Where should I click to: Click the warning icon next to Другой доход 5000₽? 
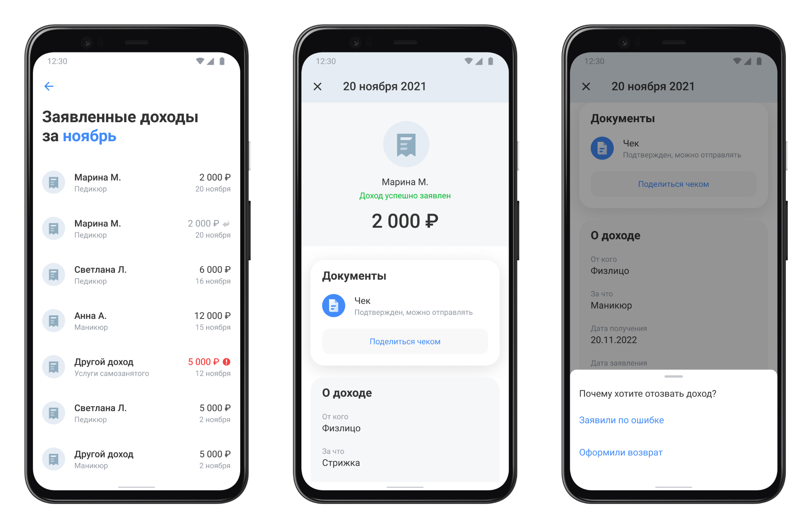coord(237,362)
